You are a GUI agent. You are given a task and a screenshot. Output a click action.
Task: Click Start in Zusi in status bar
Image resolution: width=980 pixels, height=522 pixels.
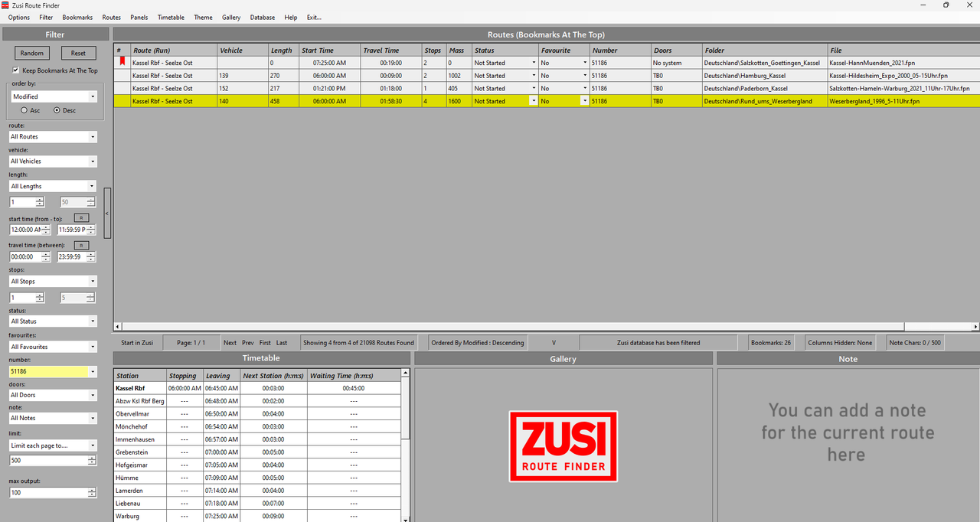[x=137, y=342]
